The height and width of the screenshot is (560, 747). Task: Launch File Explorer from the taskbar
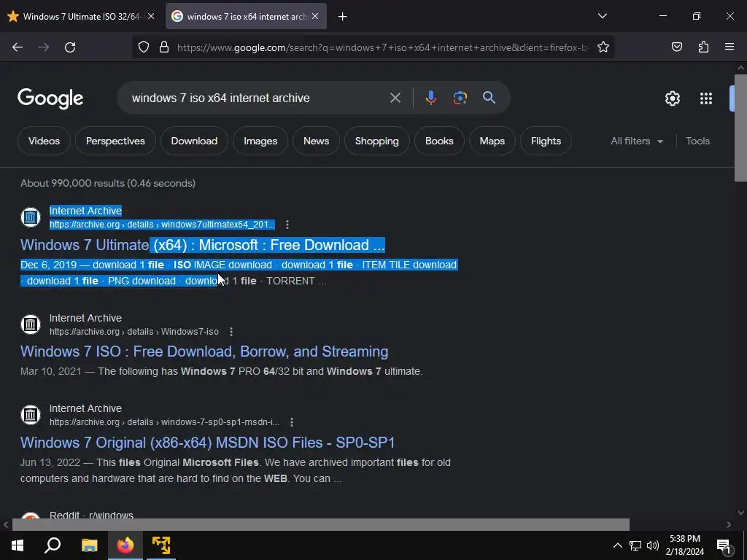(89, 545)
